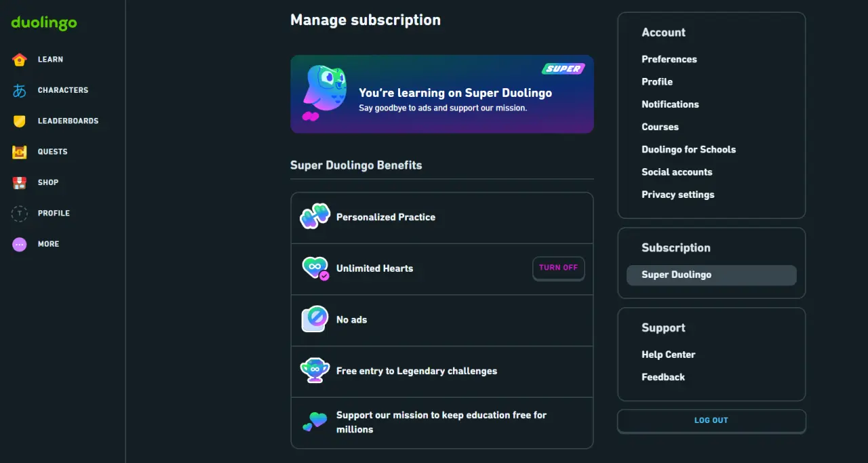Open Duolingo for Schools settings

click(689, 149)
